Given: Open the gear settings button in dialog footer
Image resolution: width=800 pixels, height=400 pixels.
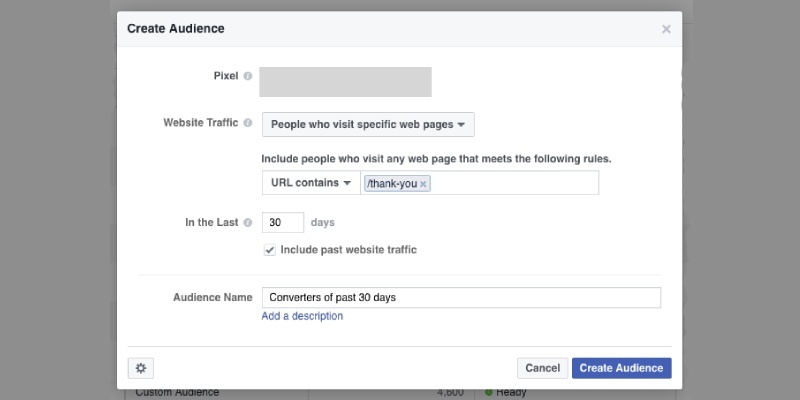Looking at the screenshot, I should (141, 368).
